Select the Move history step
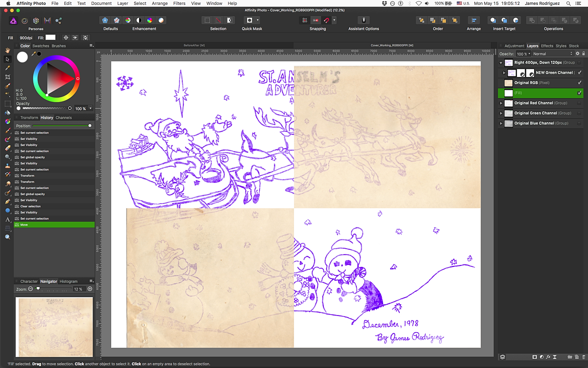The image size is (588, 368). point(54,225)
